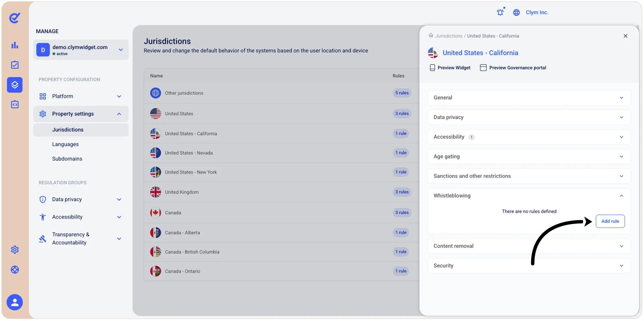Close the California jurisdiction panel
644x321 pixels.
coord(626,36)
